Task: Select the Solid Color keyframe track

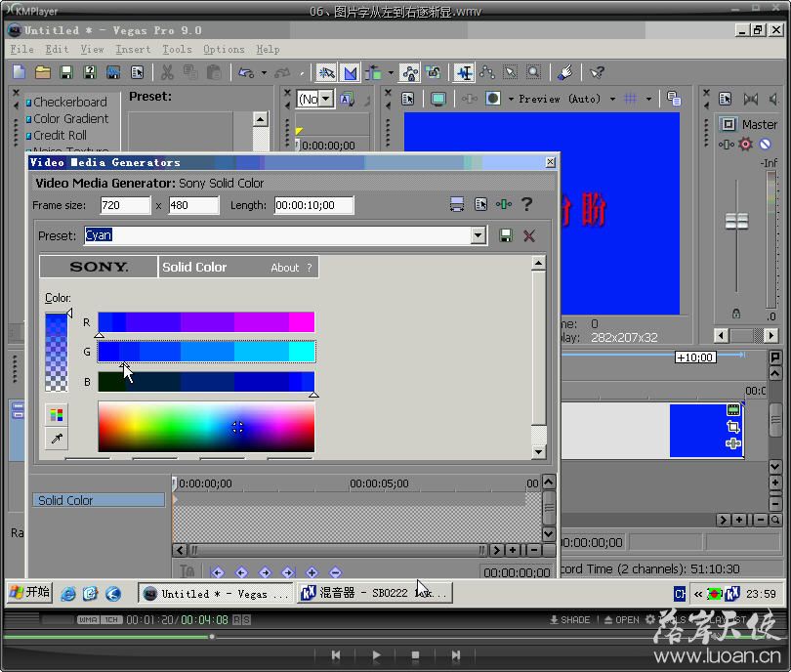Action: tap(99, 500)
